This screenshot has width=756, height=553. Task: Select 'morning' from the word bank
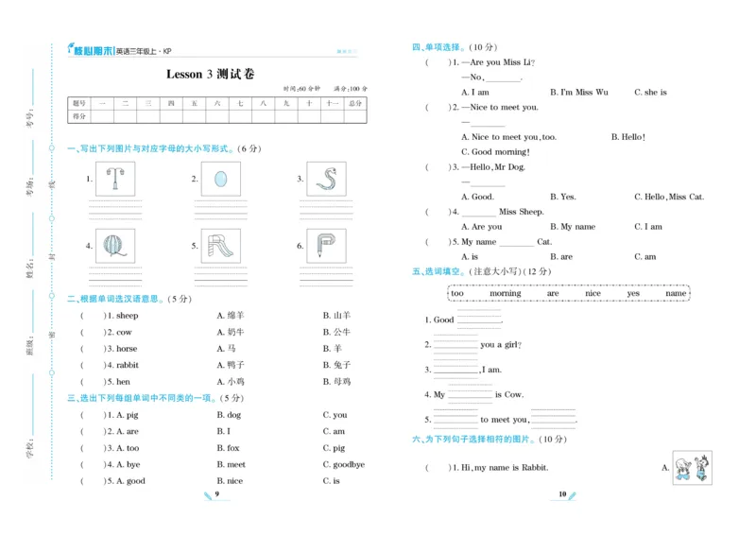click(506, 293)
